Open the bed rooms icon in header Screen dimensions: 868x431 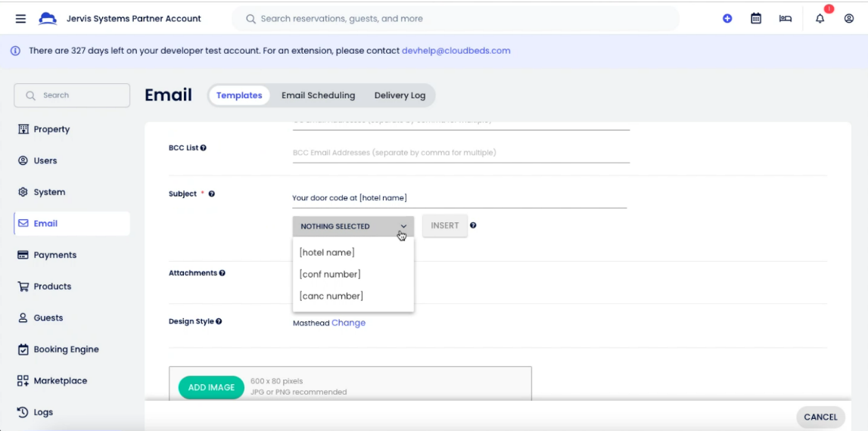point(785,19)
